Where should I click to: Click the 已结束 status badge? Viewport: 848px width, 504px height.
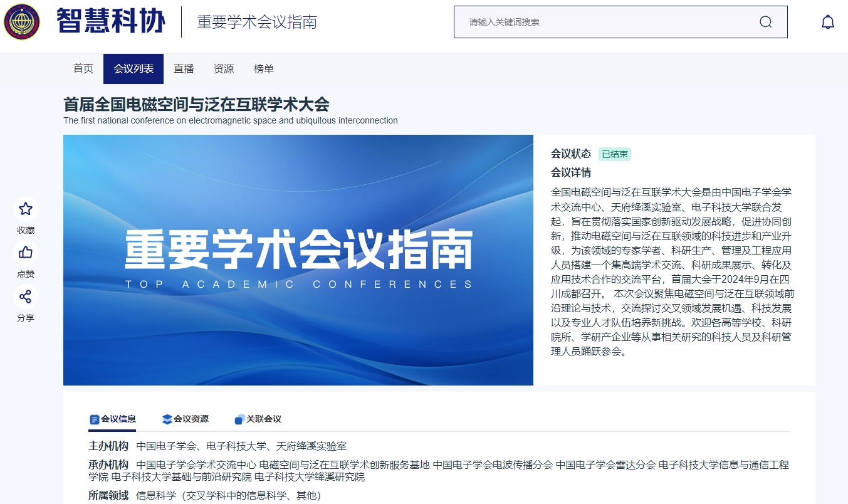[614, 154]
